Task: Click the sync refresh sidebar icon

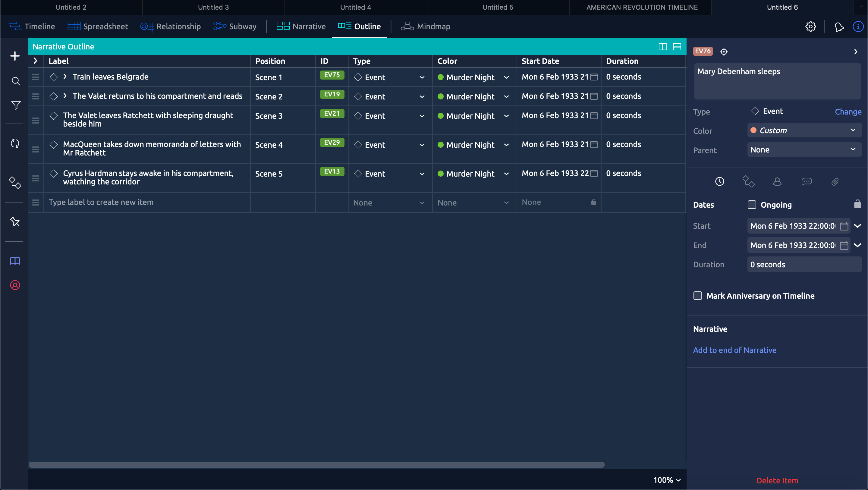Action: pyautogui.click(x=15, y=143)
